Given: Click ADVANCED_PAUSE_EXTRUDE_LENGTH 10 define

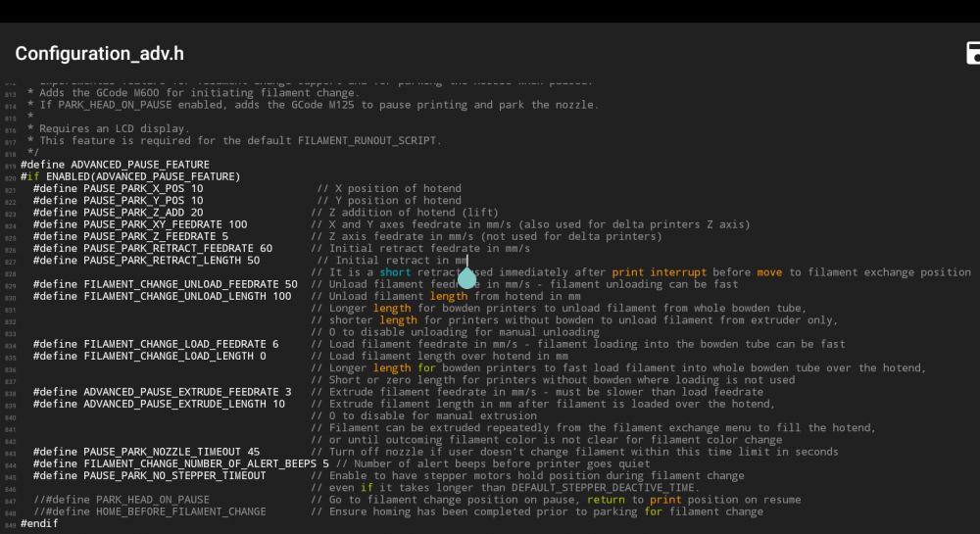Looking at the screenshot, I should (x=159, y=404).
